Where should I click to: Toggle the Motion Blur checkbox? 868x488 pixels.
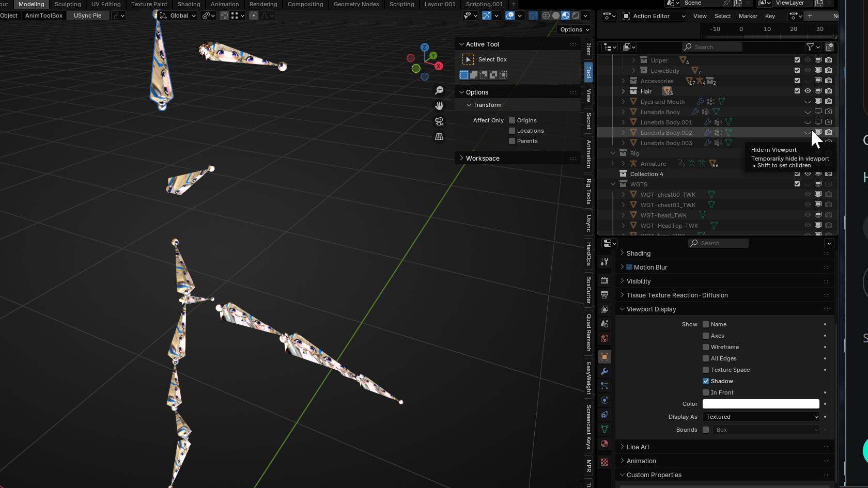point(629,267)
